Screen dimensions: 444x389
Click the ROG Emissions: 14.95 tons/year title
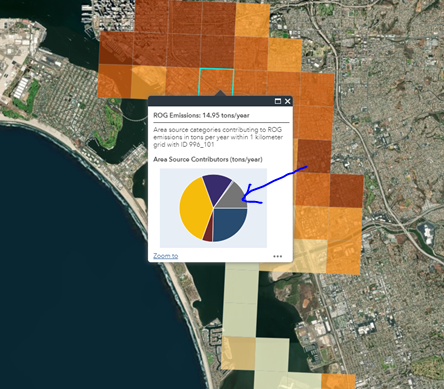[x=201, y=115]
